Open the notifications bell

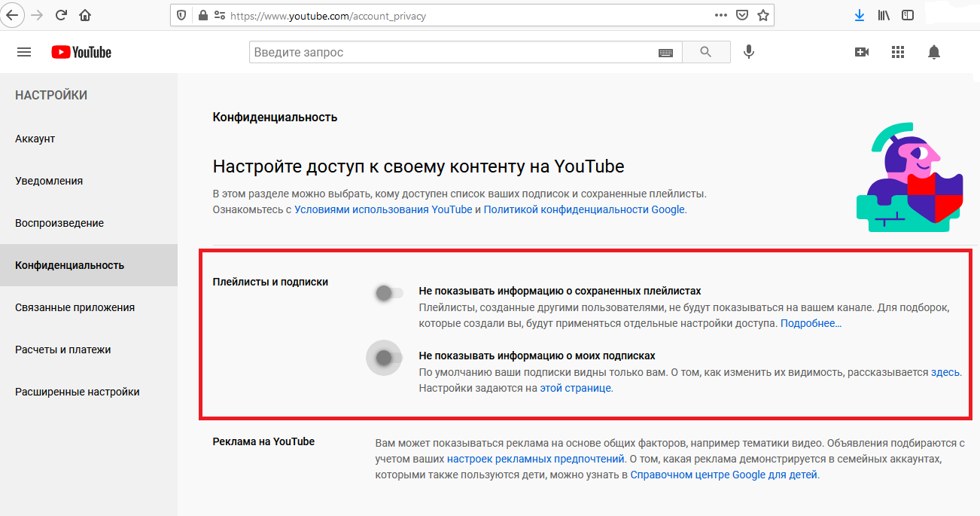coord(933,52)
